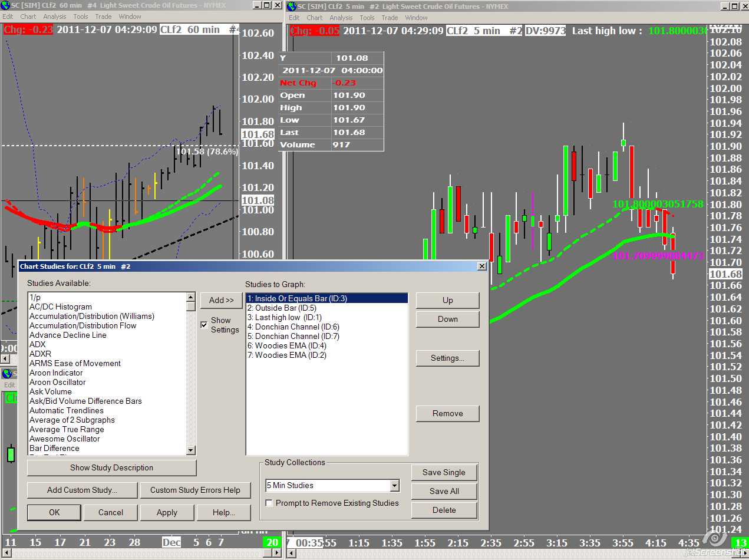Cancel the Chart Studies dialog
This screenshot has height=560, width=749.
click(x=111, y=512)
